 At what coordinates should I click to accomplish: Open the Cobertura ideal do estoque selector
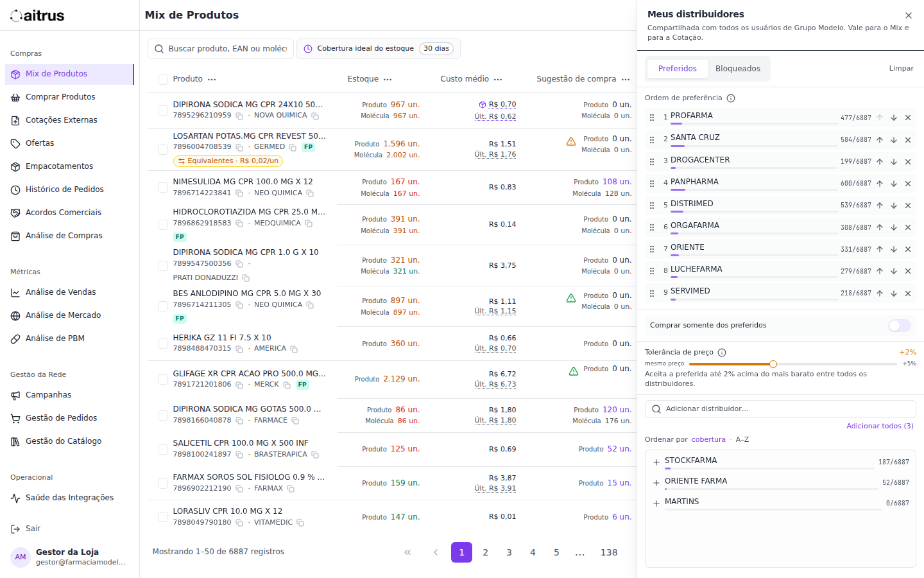tap(379, 49)
